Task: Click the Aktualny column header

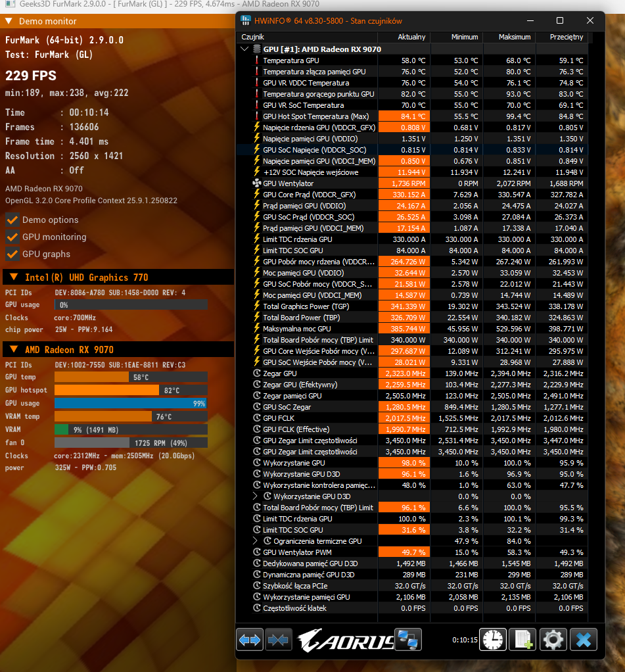Action: (404, 37)
